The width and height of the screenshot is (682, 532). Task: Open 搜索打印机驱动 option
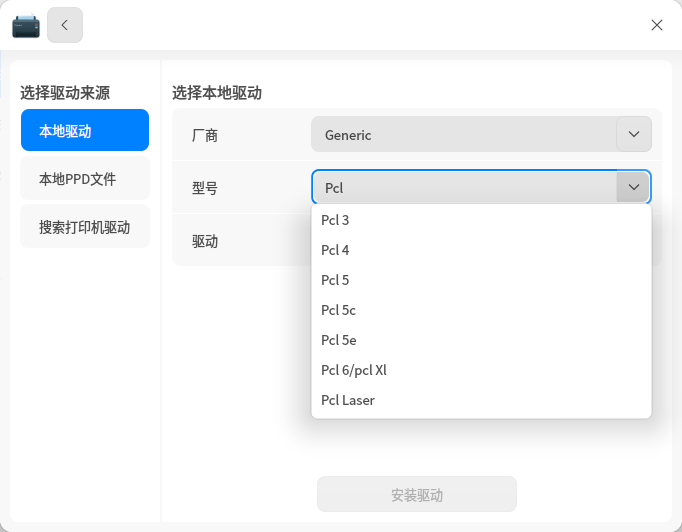tap(85, 227)
